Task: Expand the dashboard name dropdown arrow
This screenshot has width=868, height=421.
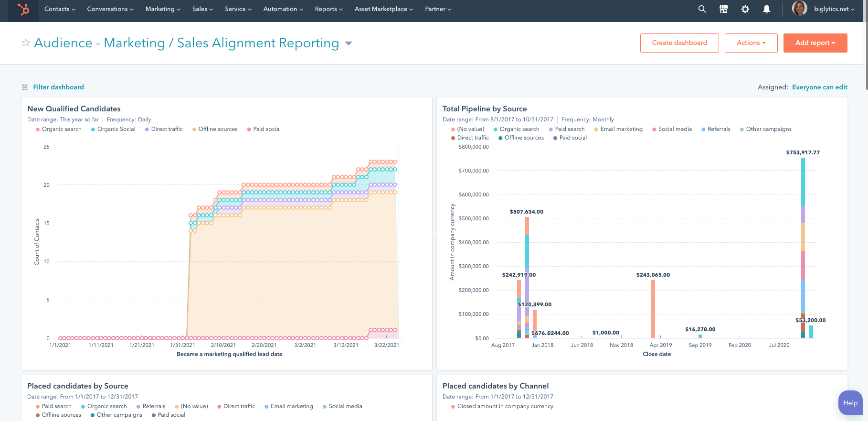Action: (349, 43)
